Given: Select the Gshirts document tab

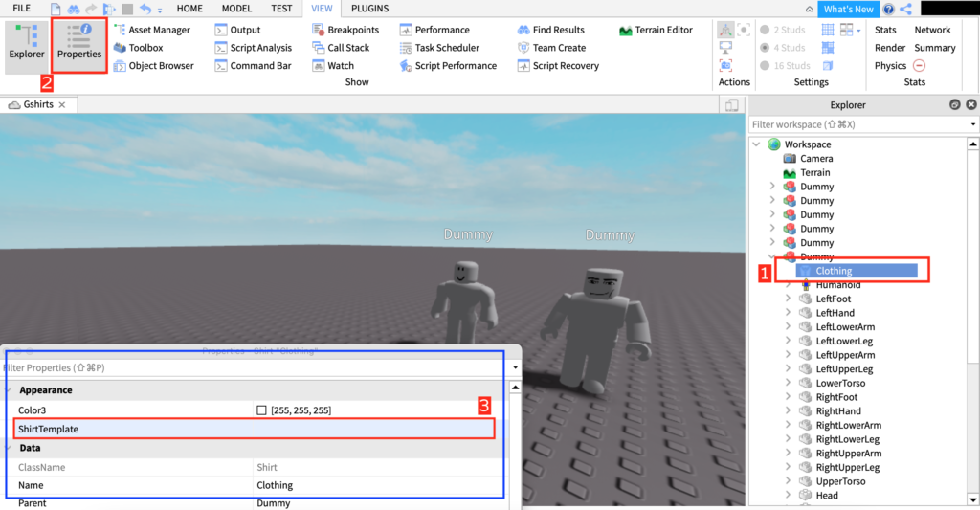Looking at the screenshot, I should coord(37,104).
